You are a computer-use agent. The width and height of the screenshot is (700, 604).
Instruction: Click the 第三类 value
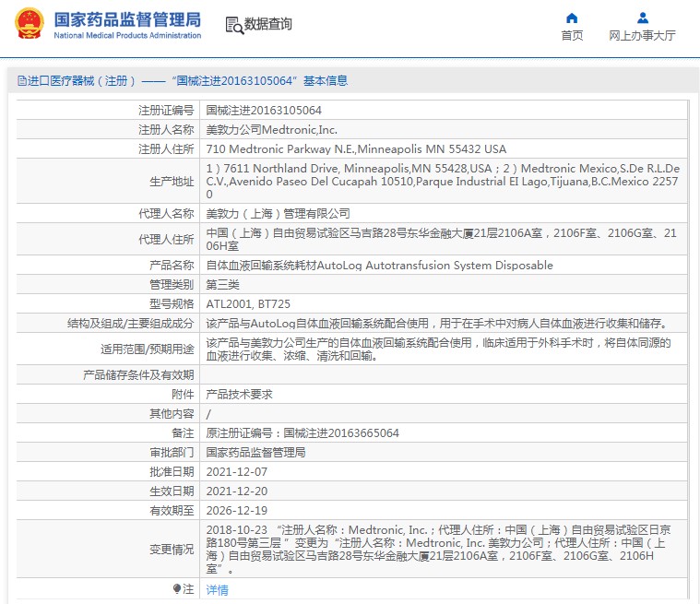pyautogui.click(x=222, y=285)
